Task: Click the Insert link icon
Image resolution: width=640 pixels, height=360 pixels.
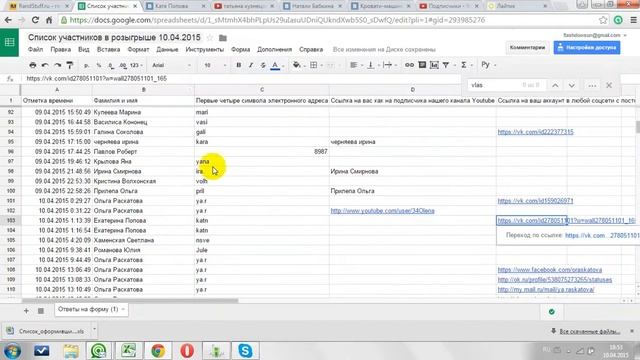Action: pyautogui.click(x=409, y=65)
